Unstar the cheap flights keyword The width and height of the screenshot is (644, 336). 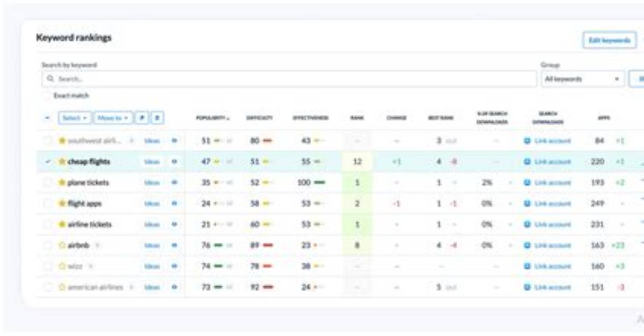coord(62,162)
